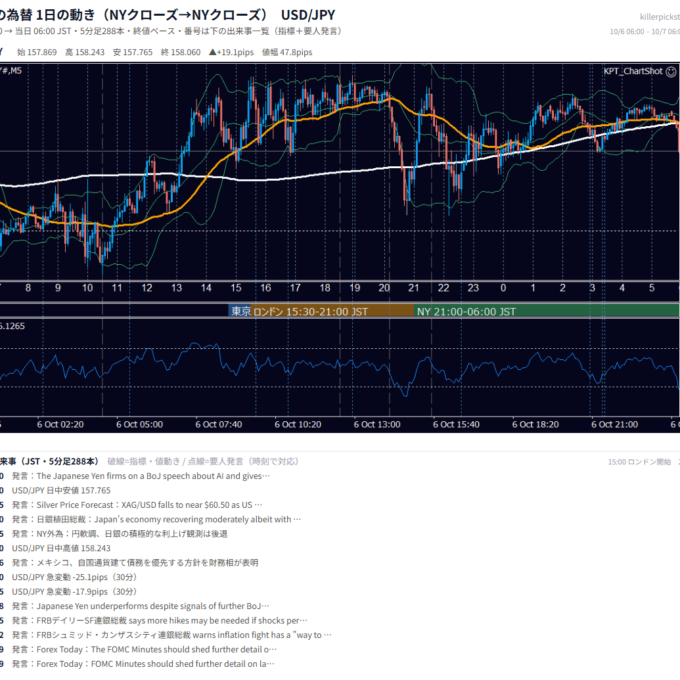The image size is (680, 680).
Task: Click the 15:00 ロンドン開始 note
Action: pyautogui.click(x=639, y=462)
